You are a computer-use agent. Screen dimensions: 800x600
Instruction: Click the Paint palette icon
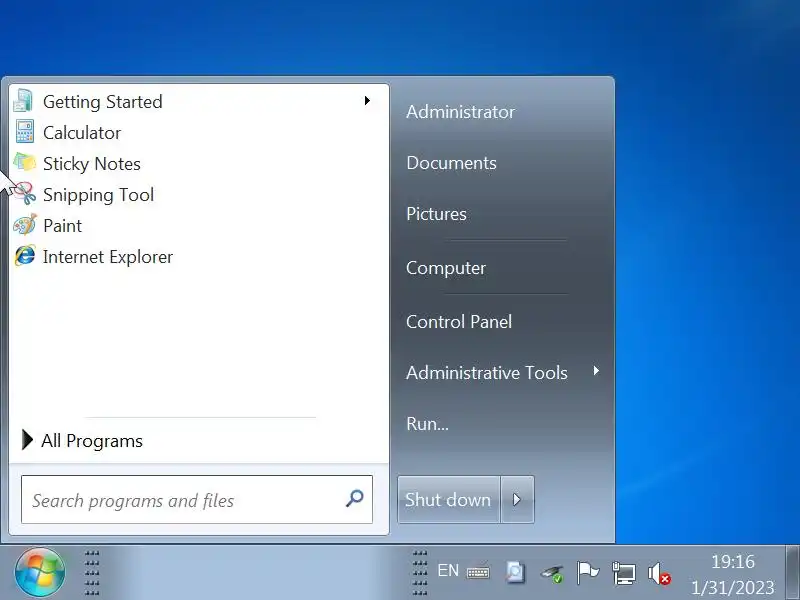tap(24, 225)
